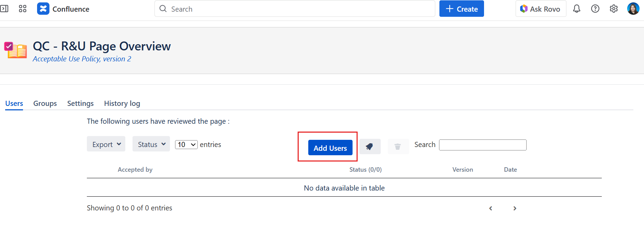Viewport: 644px width, 244px height.
Task: Click the Add Users button
Action: coord(330,148)
